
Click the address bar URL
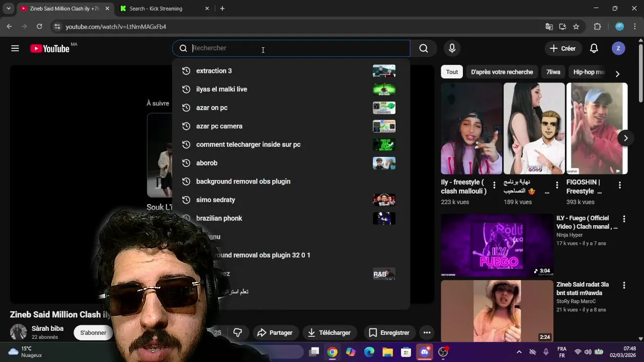click(x=116, y=27)
